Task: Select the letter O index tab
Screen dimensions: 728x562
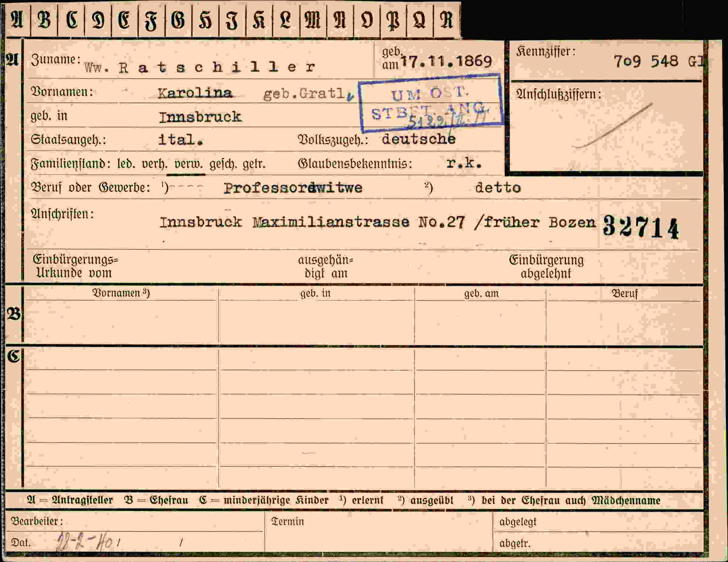Action: (x=367, y=20)
